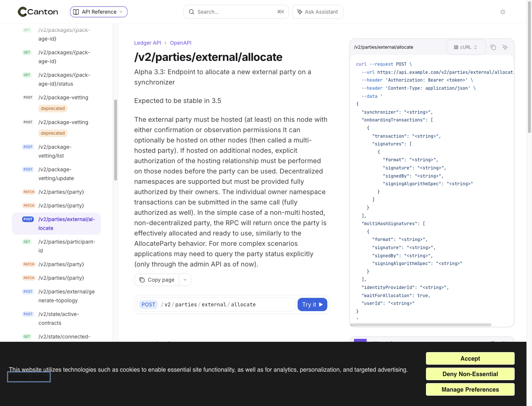
Task: Open GET /v2/state/connected- sidebar item
Action: (x=57, y=337)
